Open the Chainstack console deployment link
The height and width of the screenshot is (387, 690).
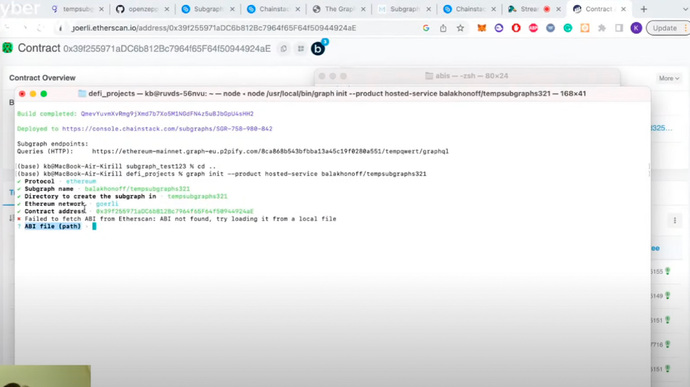167,129
